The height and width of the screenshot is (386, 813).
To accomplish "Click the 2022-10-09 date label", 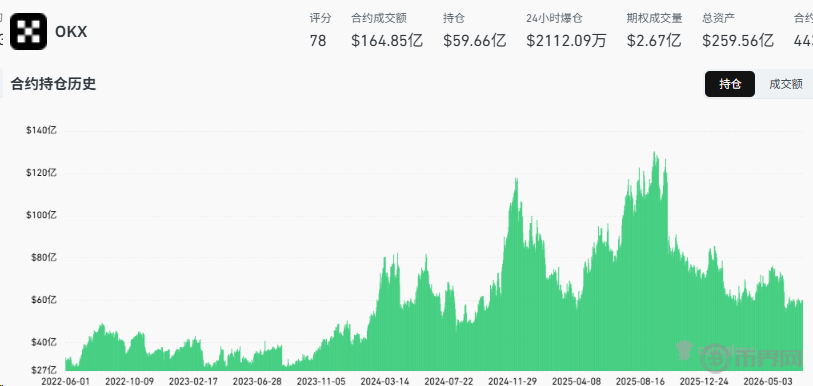I will point(129,381).
